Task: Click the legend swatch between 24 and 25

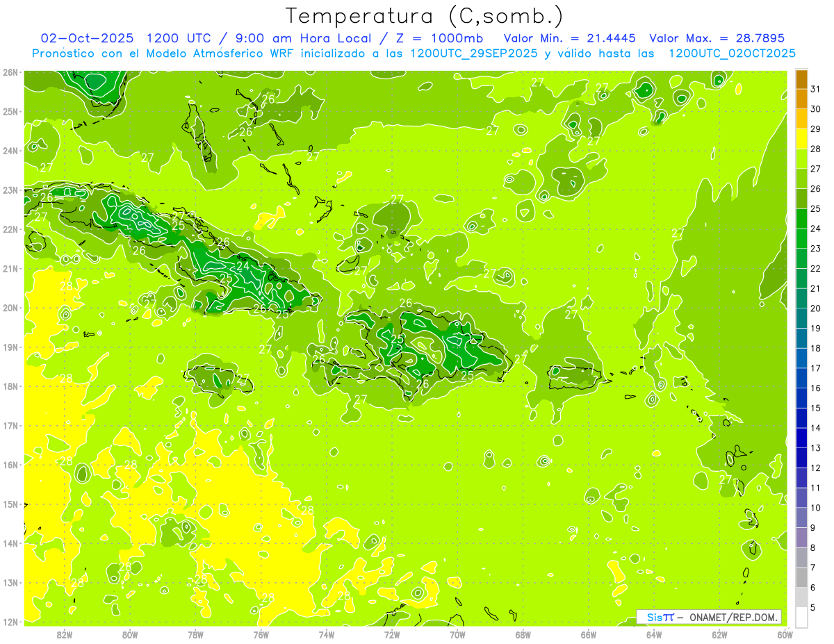Action: coord(801,219)
